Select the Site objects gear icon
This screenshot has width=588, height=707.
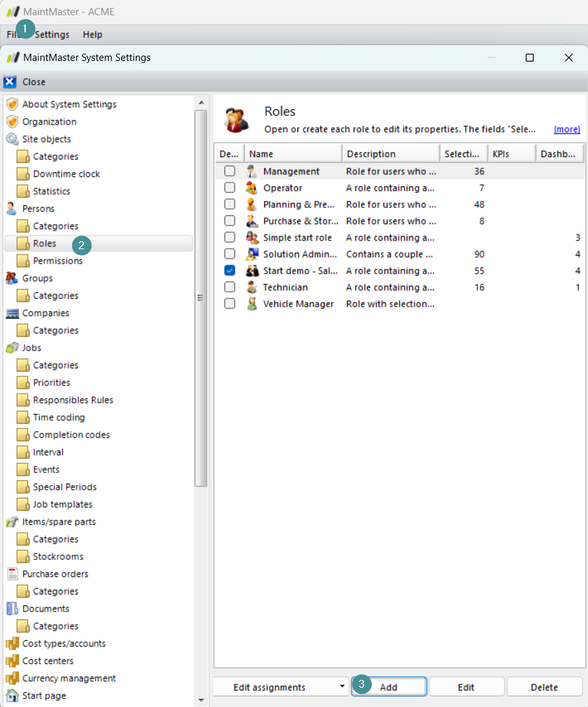[12, 139]
